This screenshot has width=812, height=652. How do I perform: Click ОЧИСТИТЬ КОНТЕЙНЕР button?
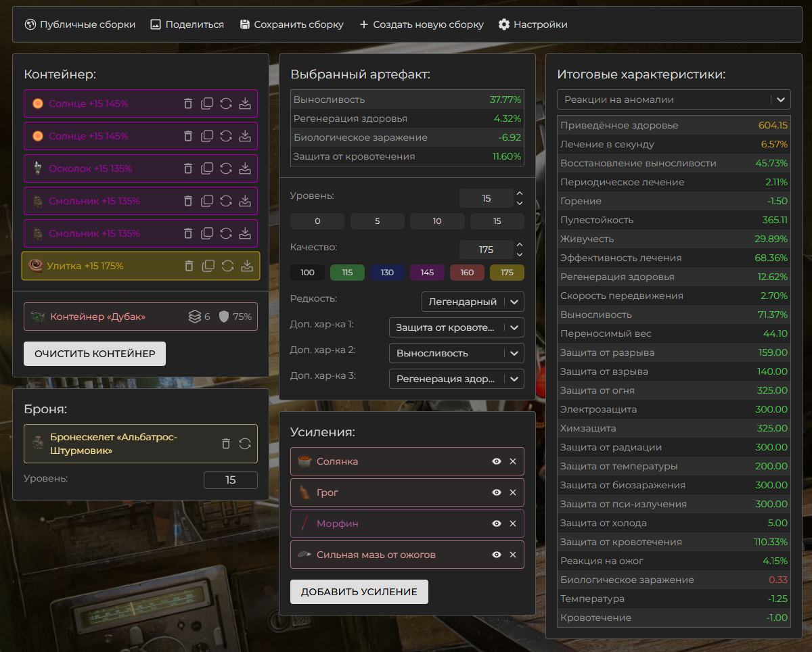pos(95,354)
